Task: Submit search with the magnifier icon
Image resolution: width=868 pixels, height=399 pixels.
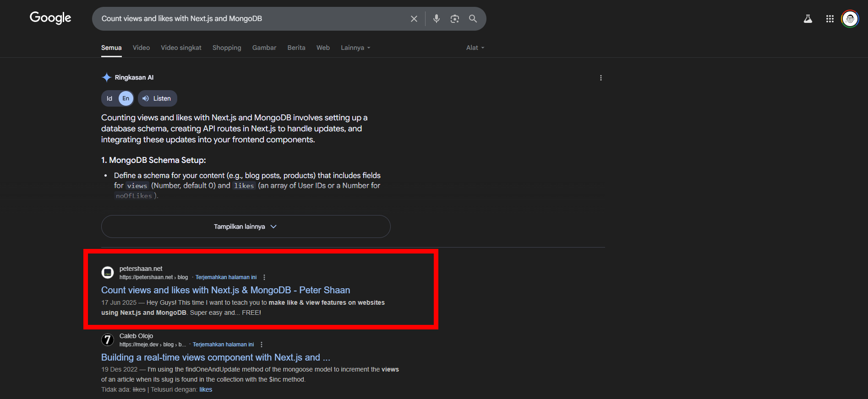Action: click(x=473, y=19)
